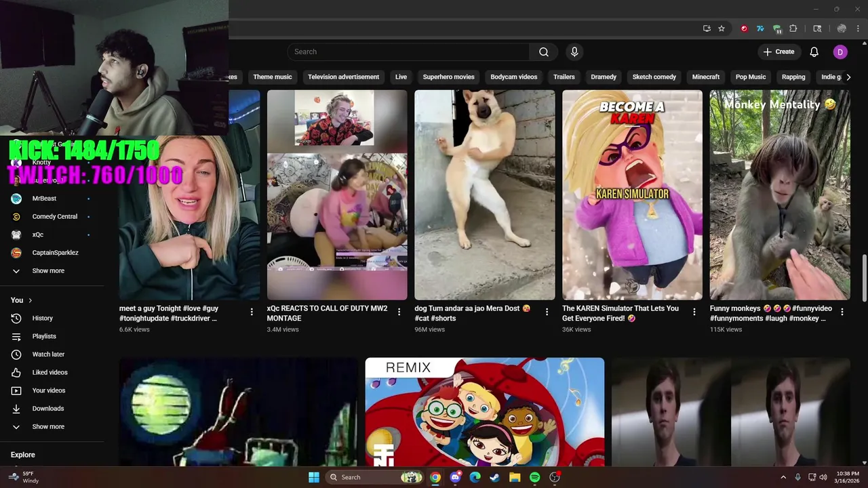
Task: Open File Explorer from the taskbar
Action: tap(515, 477)
